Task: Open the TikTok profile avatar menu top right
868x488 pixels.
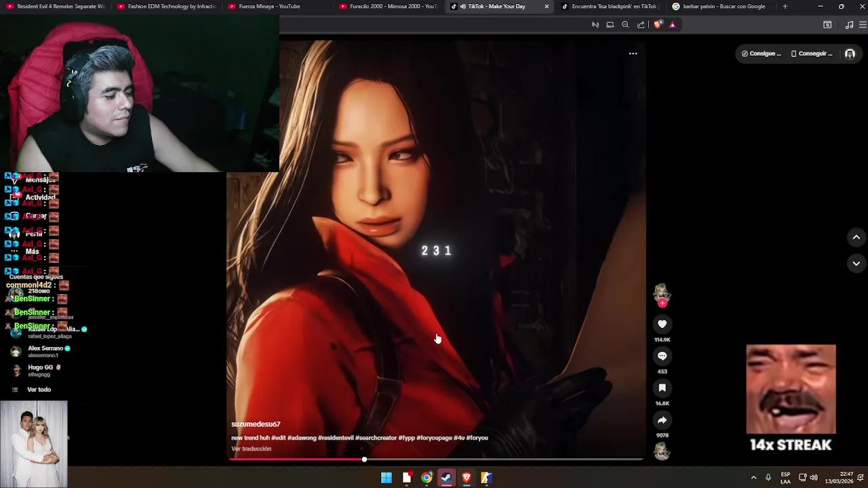Action: coord(850,54)
